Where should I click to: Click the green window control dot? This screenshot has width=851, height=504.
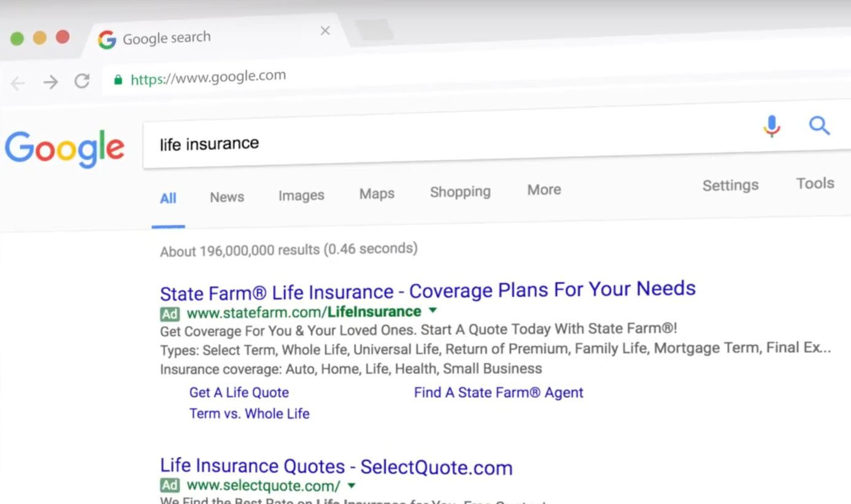[17, 39]
